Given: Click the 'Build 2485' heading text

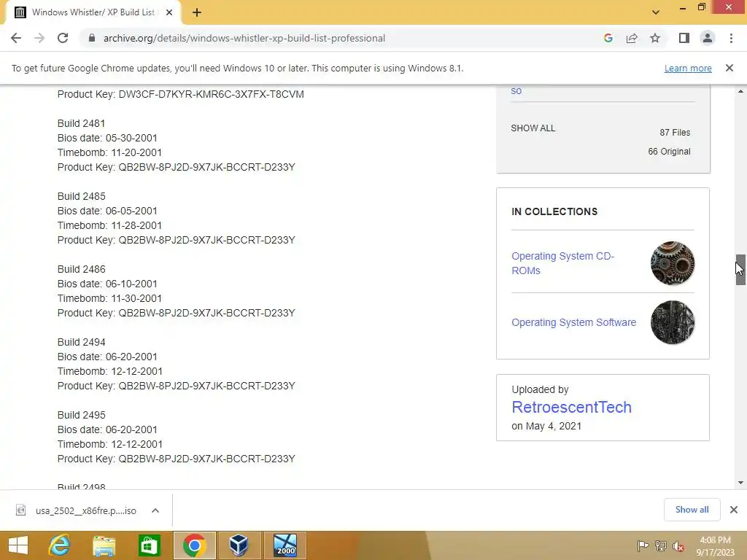Looking at the screenshot, I should [82, 196].
